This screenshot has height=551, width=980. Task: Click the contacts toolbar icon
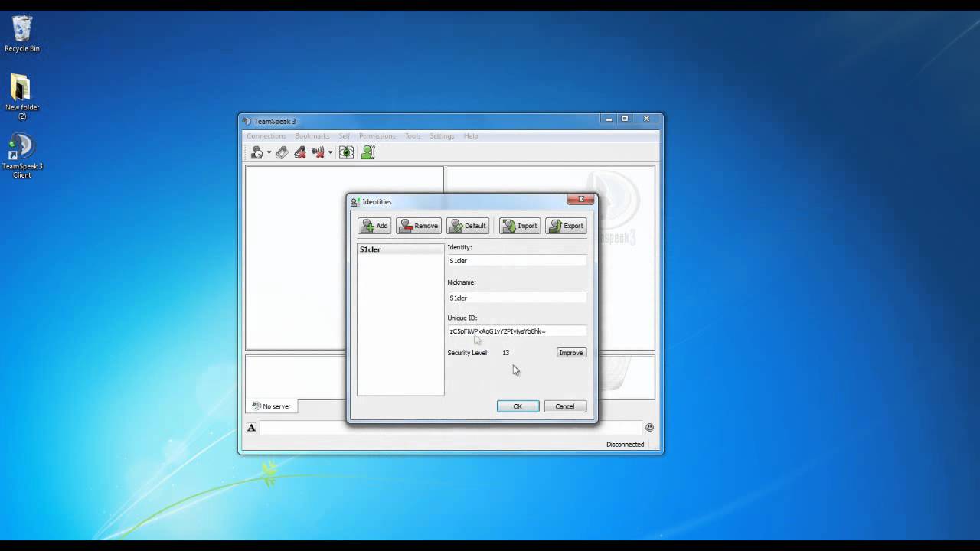click(x=368, y=152)
